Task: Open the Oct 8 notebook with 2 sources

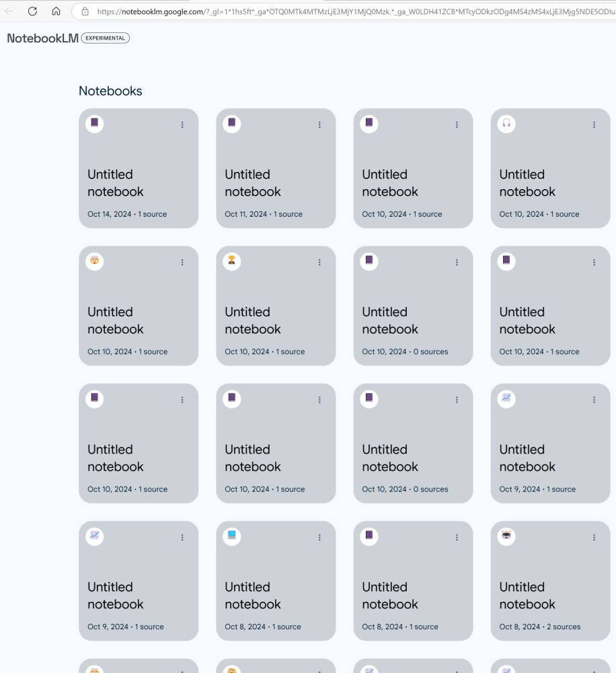Action: point(550,581)
